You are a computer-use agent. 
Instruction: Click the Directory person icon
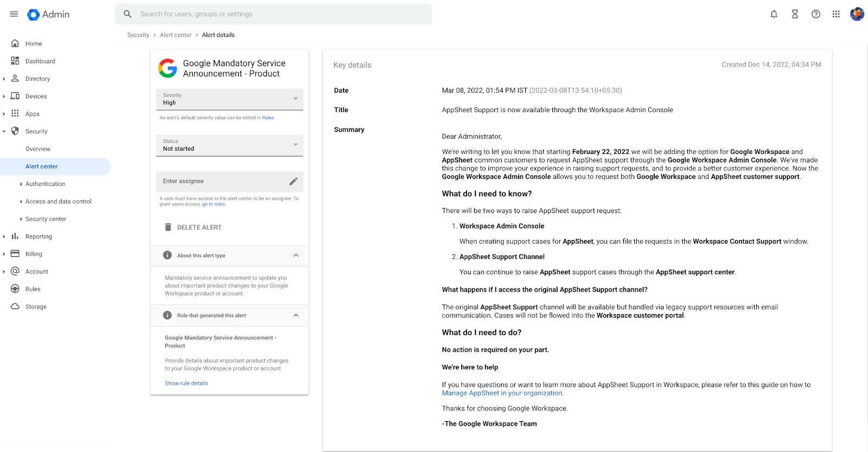15,79
